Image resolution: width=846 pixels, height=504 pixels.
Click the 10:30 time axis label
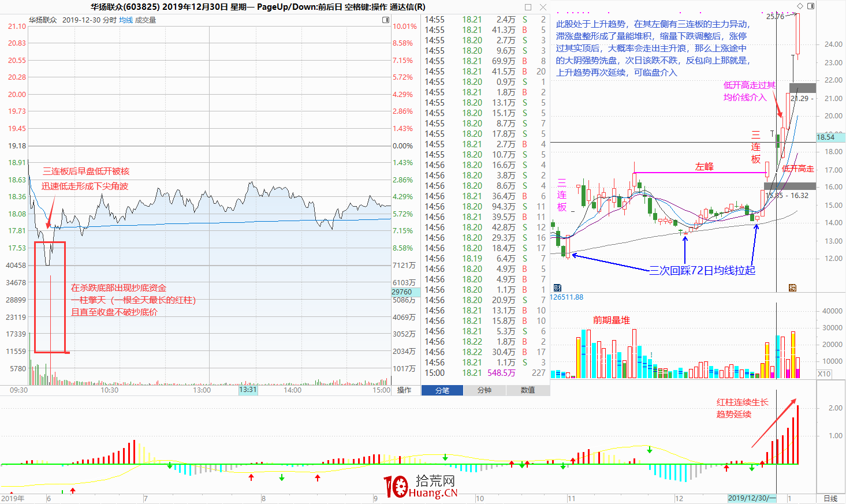pyautogui.click(x=110, y=390)
